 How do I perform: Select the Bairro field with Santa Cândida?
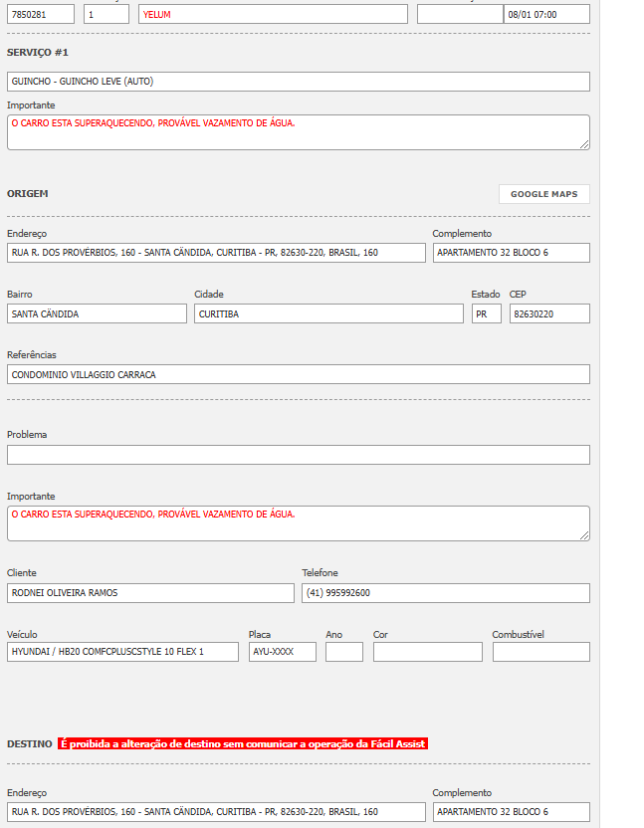point(97,313)
